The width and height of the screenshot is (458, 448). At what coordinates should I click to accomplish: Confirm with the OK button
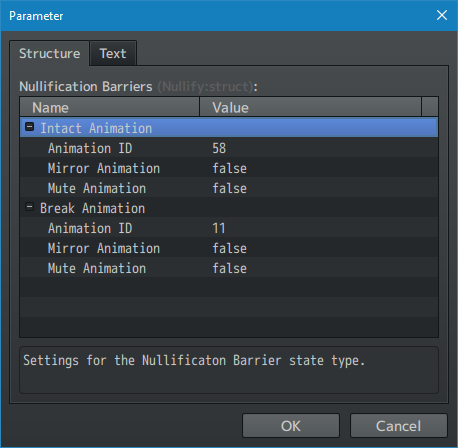point(291,426)
